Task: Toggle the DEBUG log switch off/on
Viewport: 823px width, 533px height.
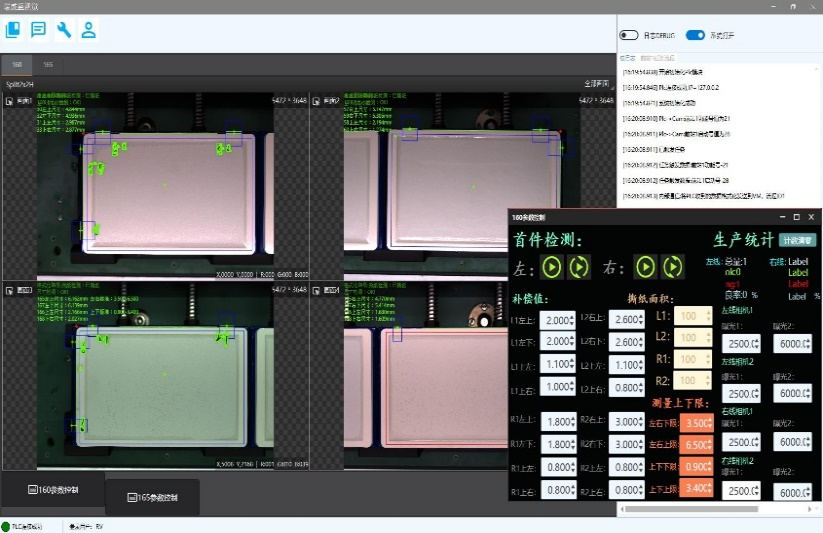Action: click(628, 35)
